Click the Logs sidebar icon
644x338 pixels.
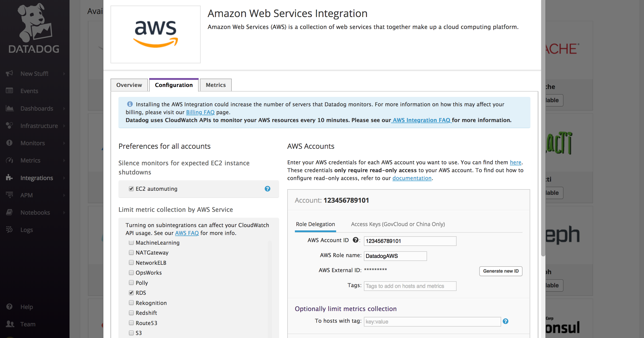[x=9, y=230]
